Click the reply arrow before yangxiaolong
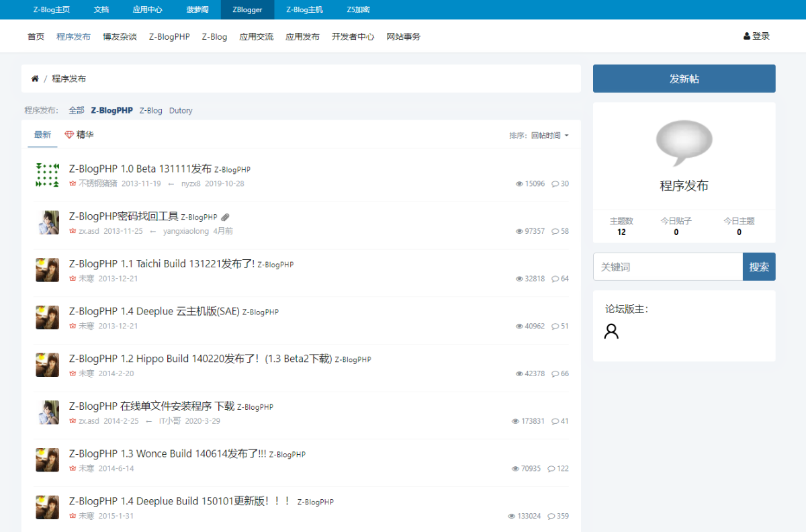This screenshot has height=532, width=806. pos(153,231)
